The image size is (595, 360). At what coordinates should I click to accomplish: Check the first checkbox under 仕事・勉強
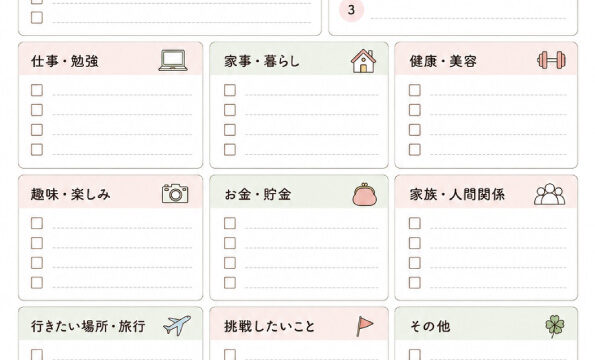(x=37, y=90)
